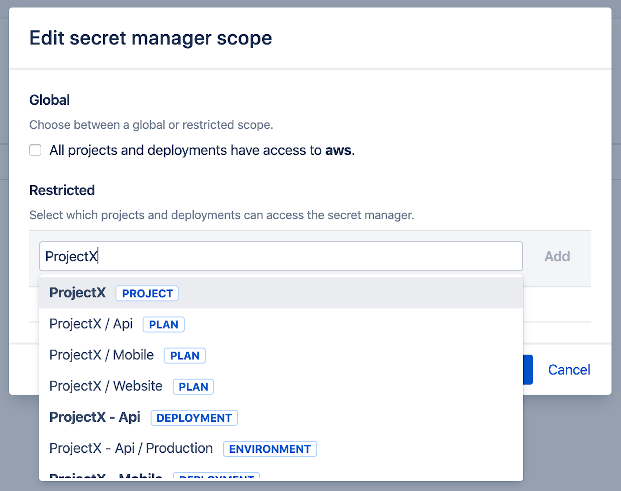Choose ProjectX / Mobile plan option
This screenshot has width=621, height=491.
point(281,355)
